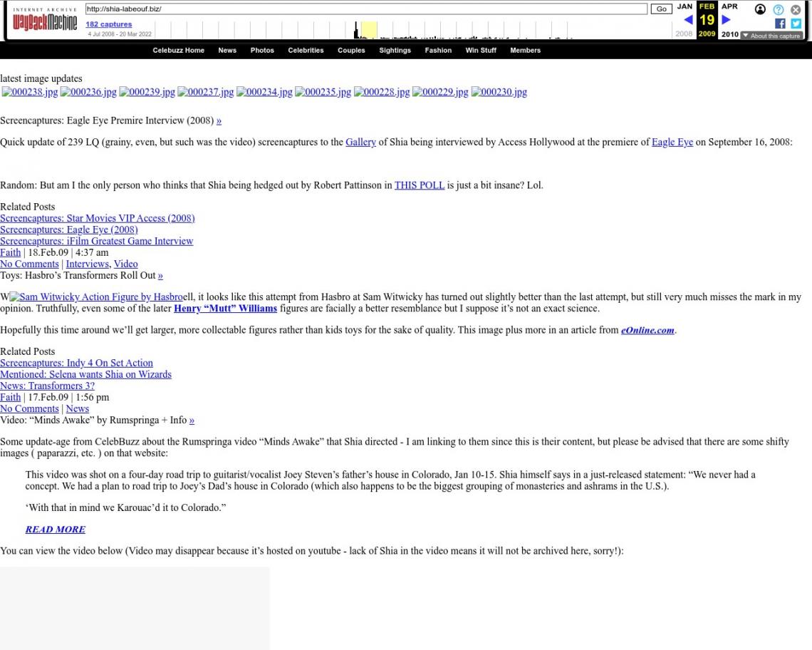812x650 pixels.
Task: Open thumbnail 000238.jpg
Action: pyautogui.click(x=30, y=92)
